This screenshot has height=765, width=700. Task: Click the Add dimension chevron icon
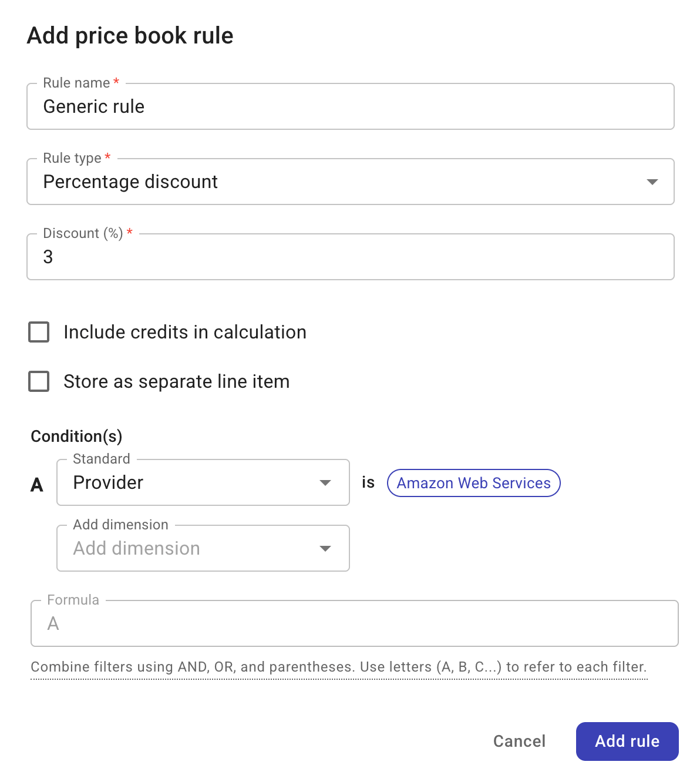click(325, 548)
